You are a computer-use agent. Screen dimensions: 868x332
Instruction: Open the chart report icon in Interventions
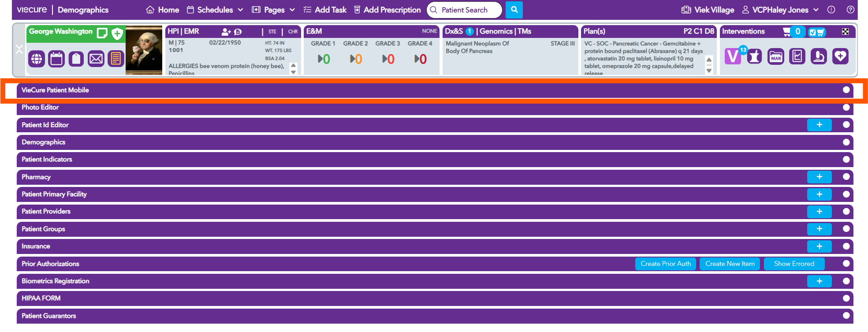point(797,56)
